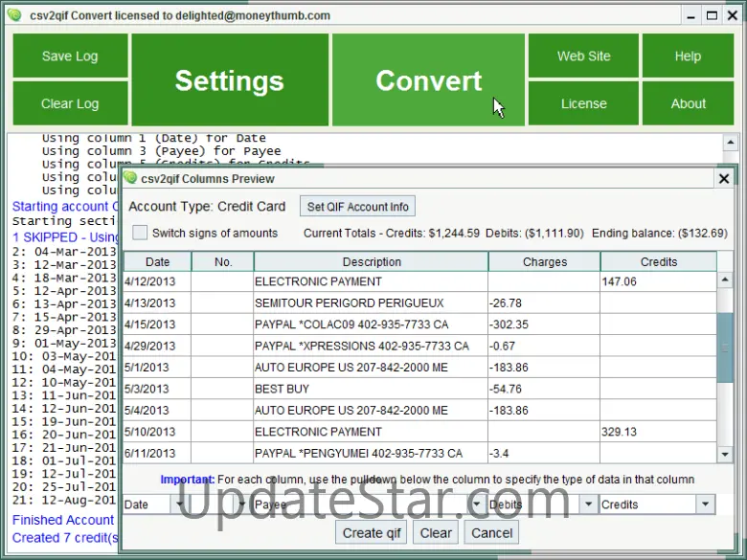The image size is (747, 560).
Task: Click the Description column header
Action: tap(372, 262)
